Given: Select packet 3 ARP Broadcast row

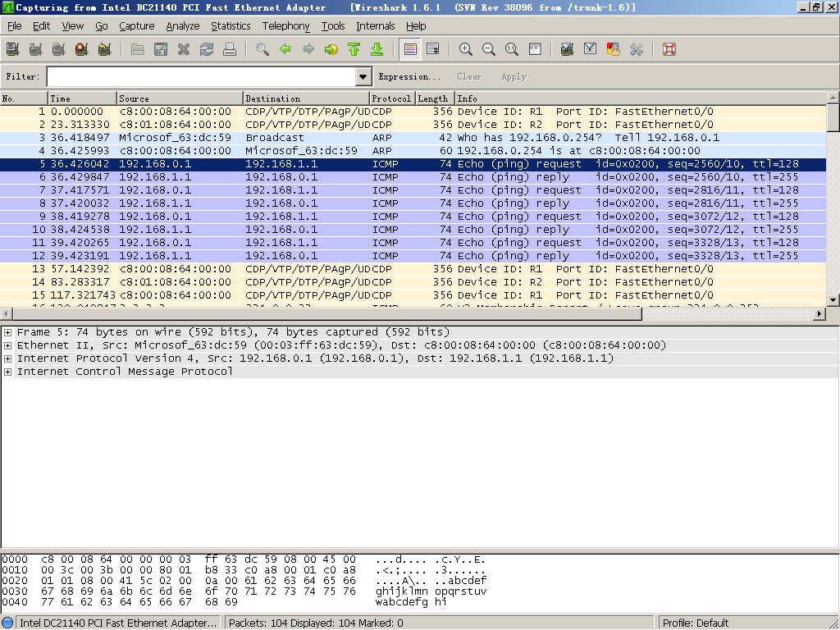Looking at the screenshot, I should coord(413,138).
